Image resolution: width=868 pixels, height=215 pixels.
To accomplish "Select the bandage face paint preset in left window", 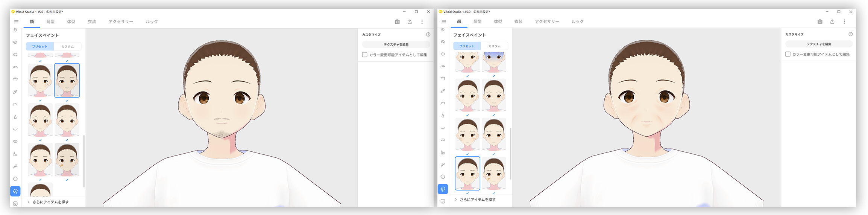I will (67, 160).
